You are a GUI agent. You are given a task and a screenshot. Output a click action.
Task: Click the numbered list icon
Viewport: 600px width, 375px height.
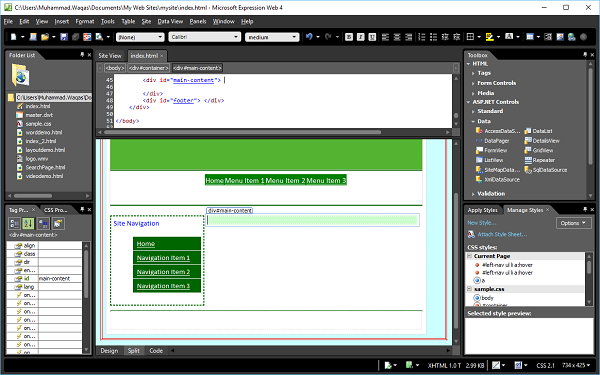pos(422,37)
